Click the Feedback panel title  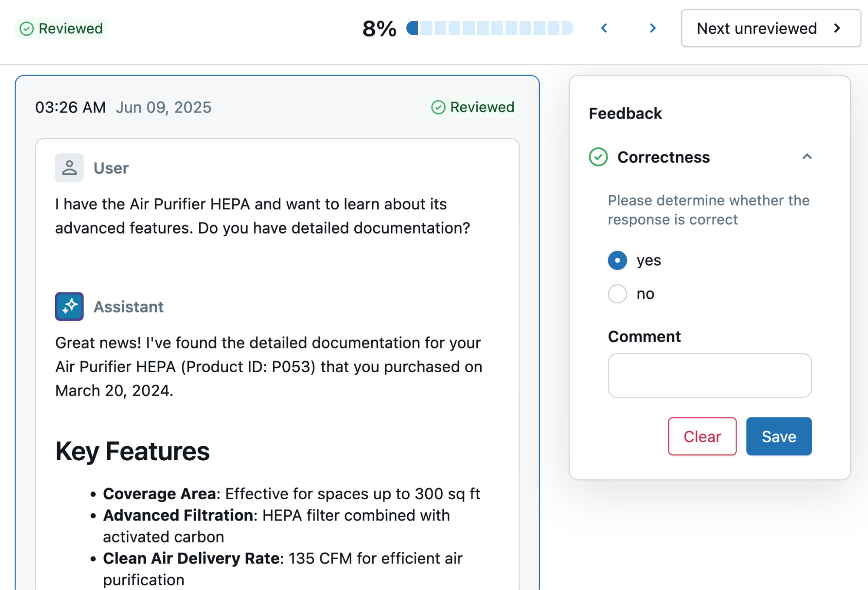tap(625, 114)
